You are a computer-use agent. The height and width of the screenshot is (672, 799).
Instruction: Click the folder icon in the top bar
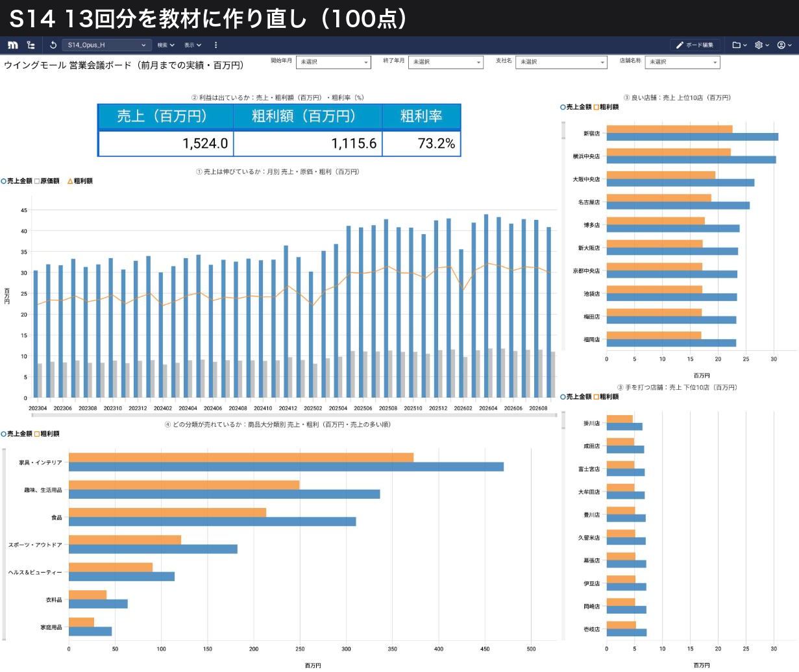tap(739, 45)
